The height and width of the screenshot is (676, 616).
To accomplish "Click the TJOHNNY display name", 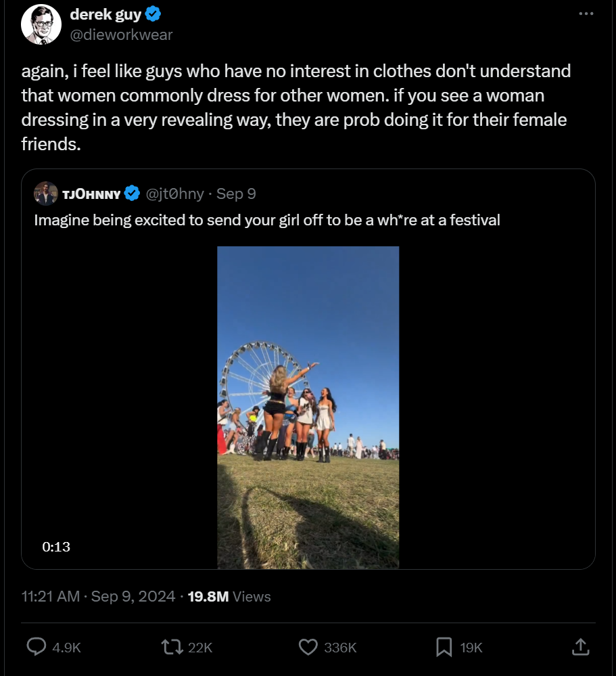I will 91,194.
